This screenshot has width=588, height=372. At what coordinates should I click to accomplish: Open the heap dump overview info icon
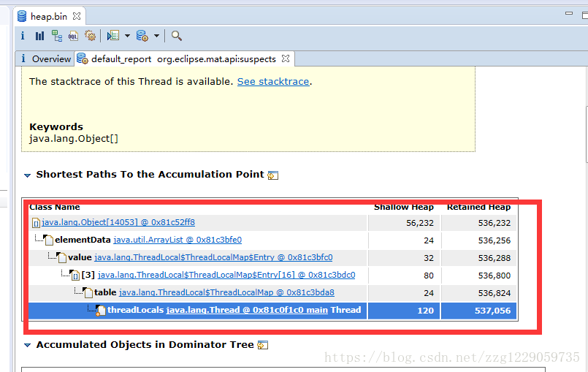23,36
